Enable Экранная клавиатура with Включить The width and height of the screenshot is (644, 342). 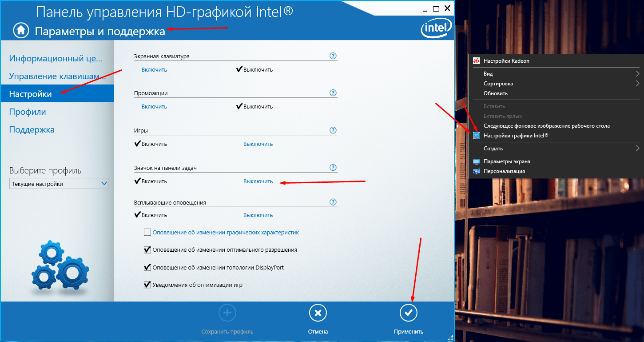pos(154,69)
